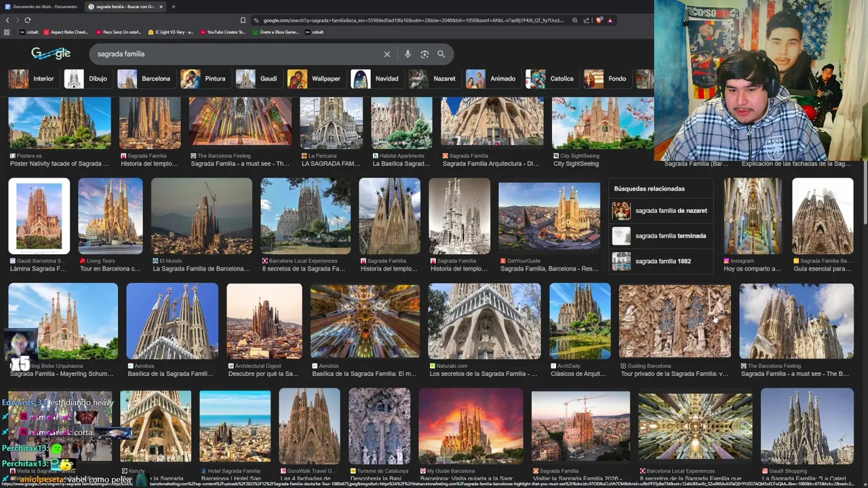The height and width of the screenshot is (488, 868).
Task: Open the GetYourGuide aerial image result
Action: [x=549, y=216]
